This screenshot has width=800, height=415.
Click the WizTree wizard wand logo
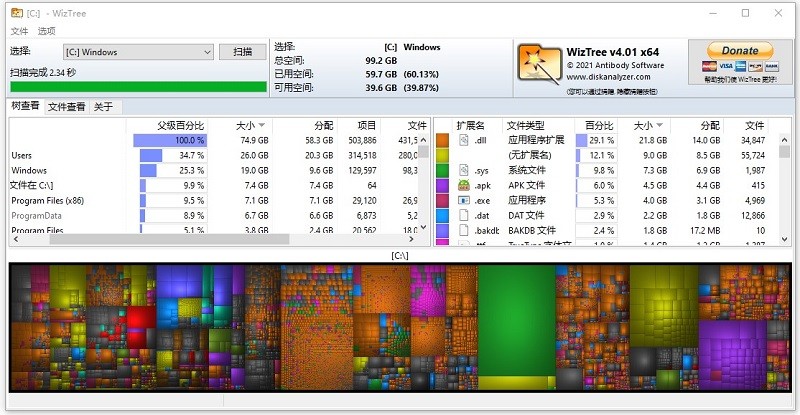click(x=539, y=64)
